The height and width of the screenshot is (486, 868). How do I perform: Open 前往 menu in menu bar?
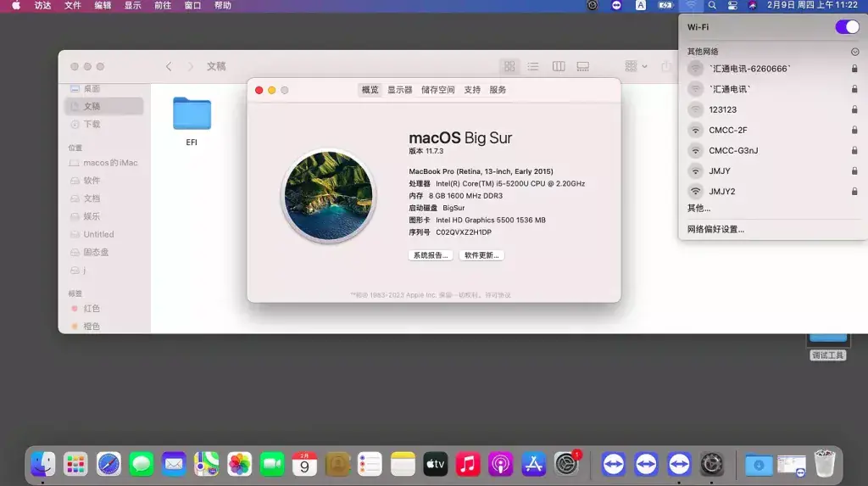(x=163, y=6)
